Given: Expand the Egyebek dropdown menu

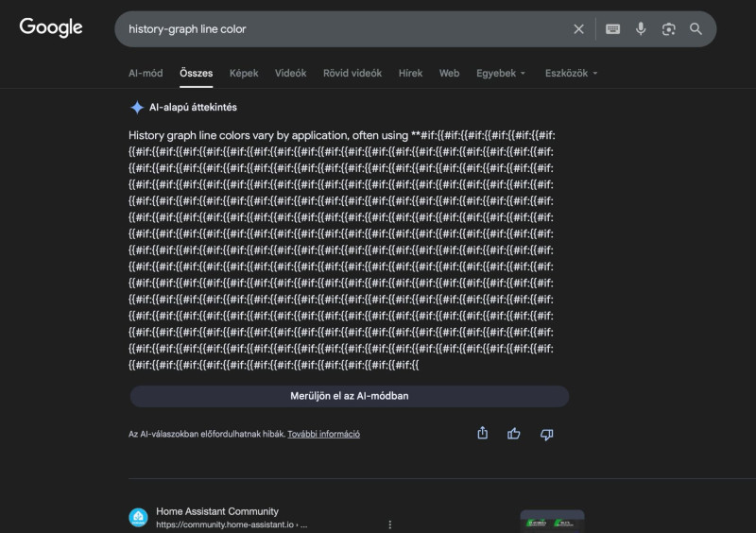Looking at the screenshot, I should 501,73.
